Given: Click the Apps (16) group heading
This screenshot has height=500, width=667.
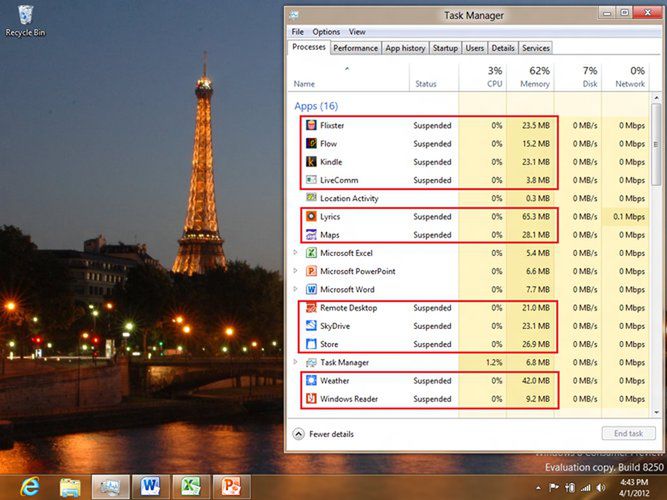Looking at the screenshot, I should tap(316, 106).
